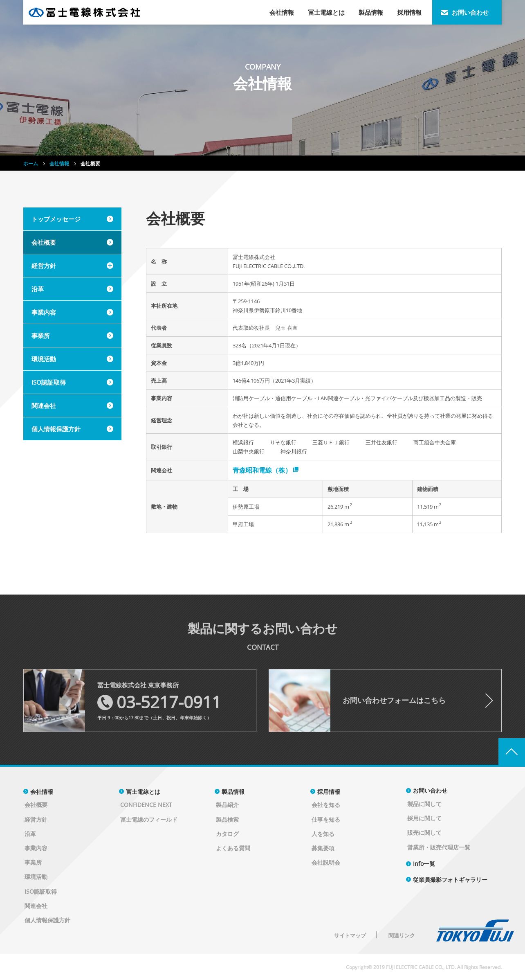Click the お問い合わせ header button
Screen dimensions: 525x980
(x=467, y=12)
